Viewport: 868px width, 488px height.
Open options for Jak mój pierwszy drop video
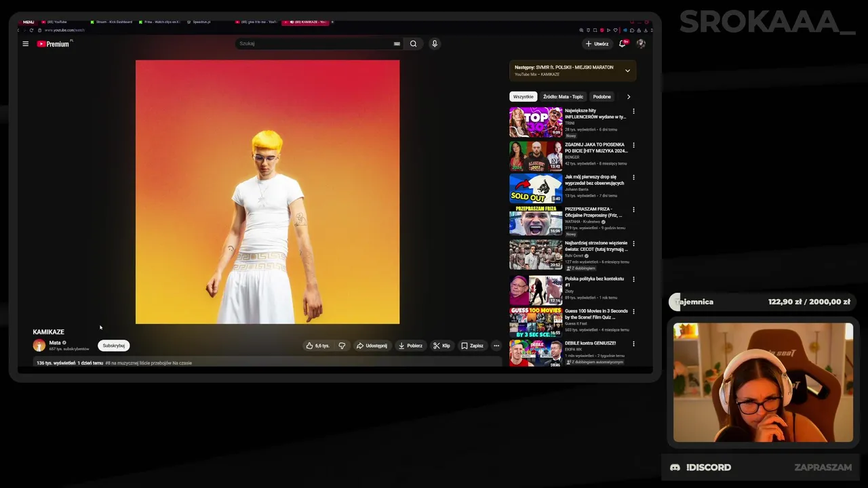[633, 178]
